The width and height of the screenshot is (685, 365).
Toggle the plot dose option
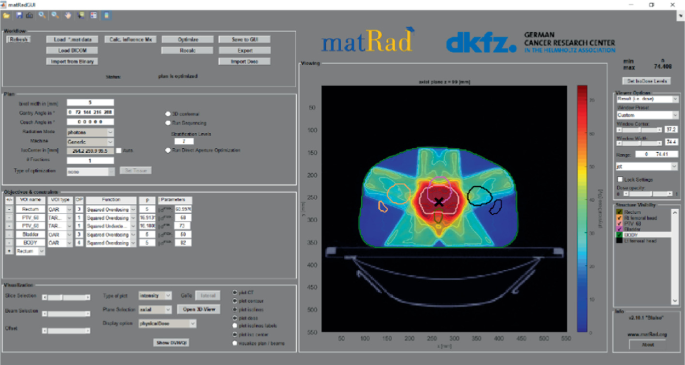235,318
